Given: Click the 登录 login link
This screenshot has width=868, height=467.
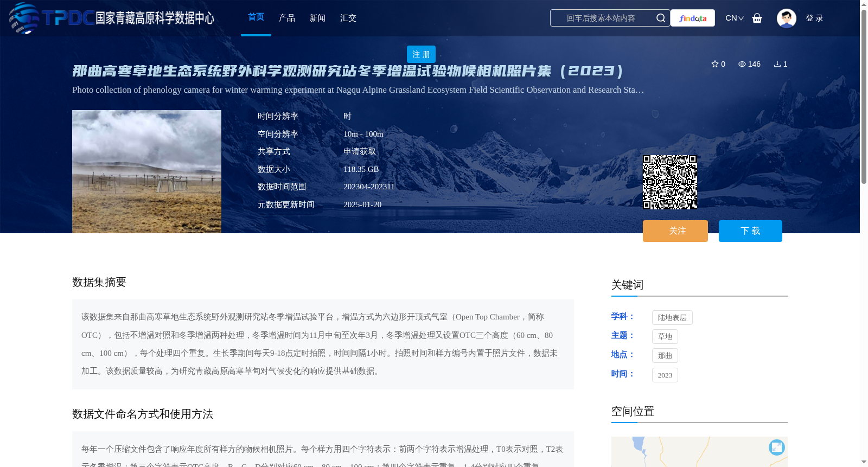Looking at the screenshot, I should pyautogui.click(x=814, y=18).
